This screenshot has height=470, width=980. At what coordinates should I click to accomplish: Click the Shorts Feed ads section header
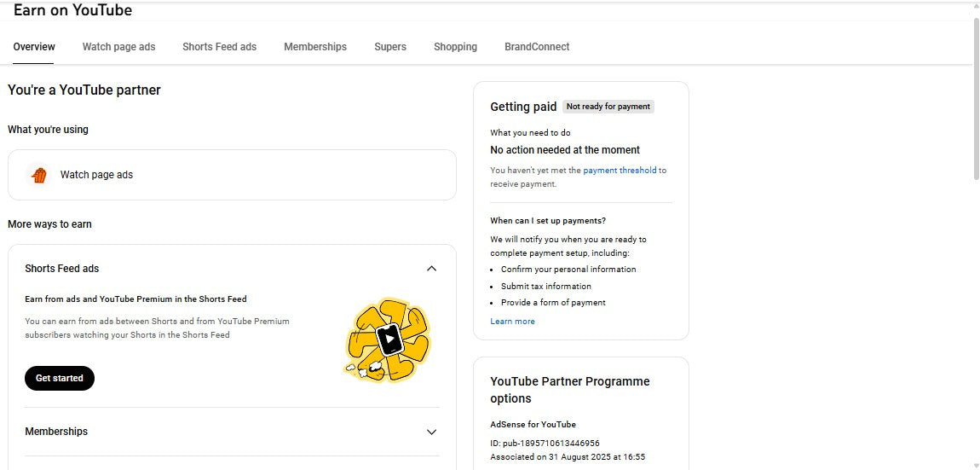62,269
